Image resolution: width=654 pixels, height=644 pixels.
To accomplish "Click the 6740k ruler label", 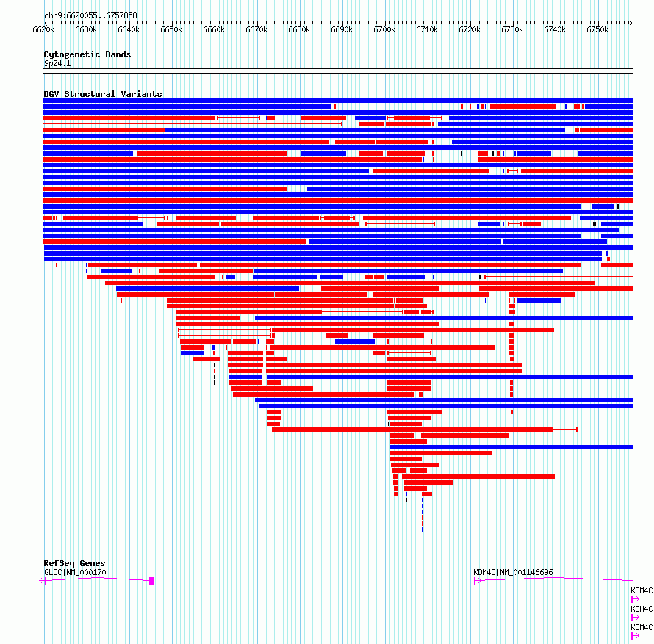I will pos(555,29).
